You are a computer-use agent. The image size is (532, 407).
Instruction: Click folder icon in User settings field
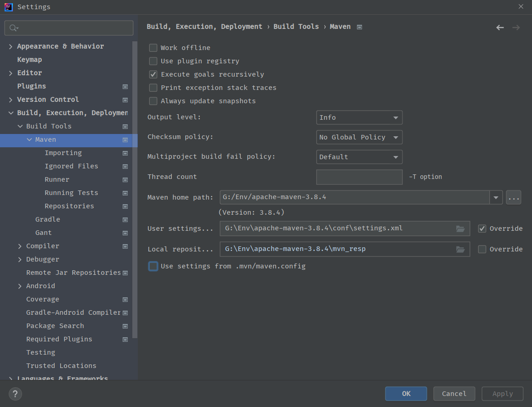click(x=460, y=229)
